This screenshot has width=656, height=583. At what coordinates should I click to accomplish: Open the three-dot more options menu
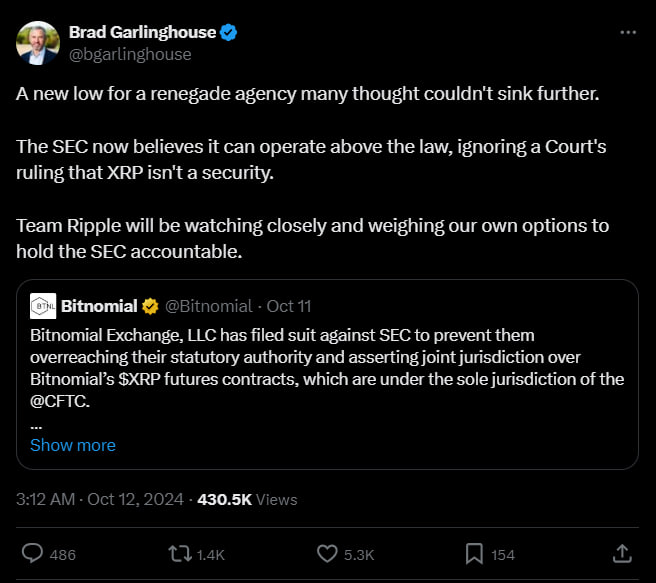(x=628, y=32)
